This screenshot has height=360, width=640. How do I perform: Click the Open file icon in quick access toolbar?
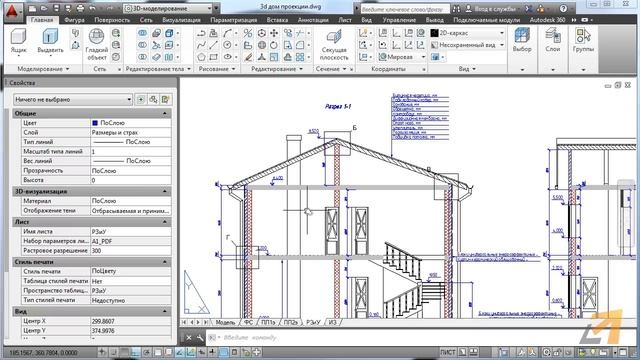[44, 8]
